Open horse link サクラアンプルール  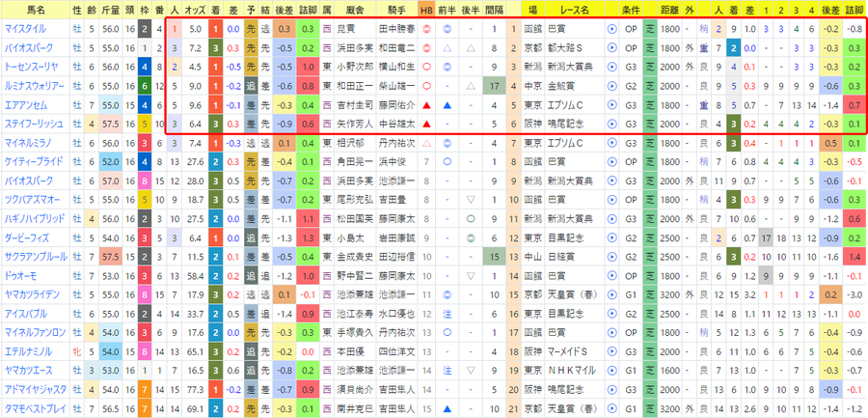pyautogui.click(x=36, y=257)
